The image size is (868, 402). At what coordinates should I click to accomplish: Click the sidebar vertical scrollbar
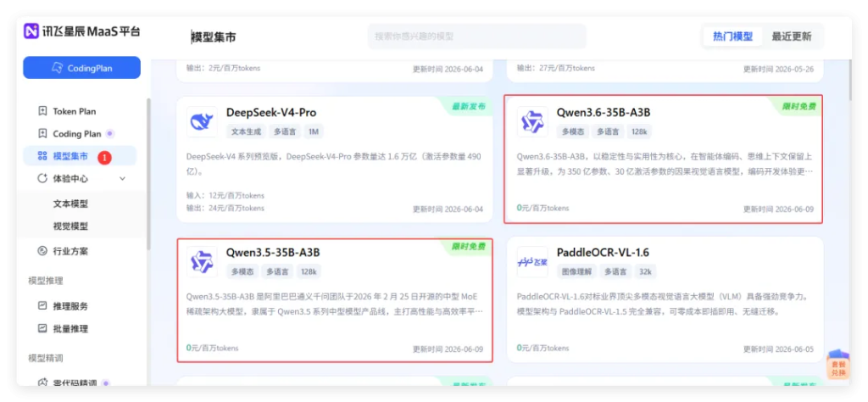tap(147, 174)
